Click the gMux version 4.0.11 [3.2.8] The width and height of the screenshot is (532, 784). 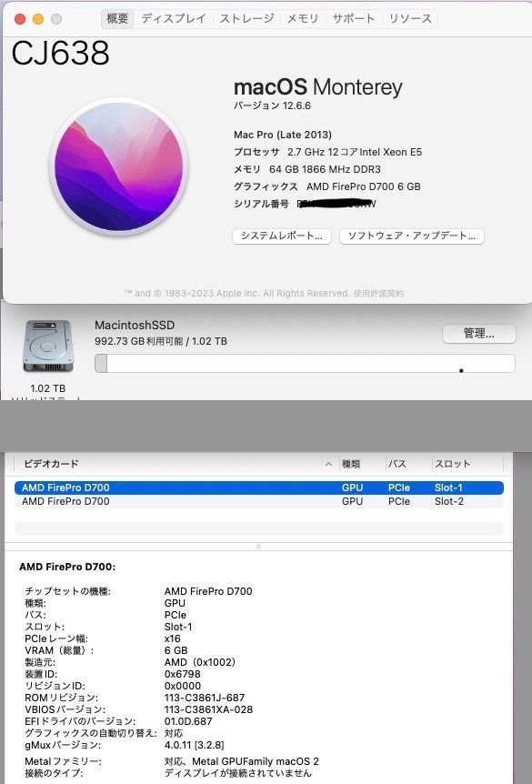coord(195,745)
